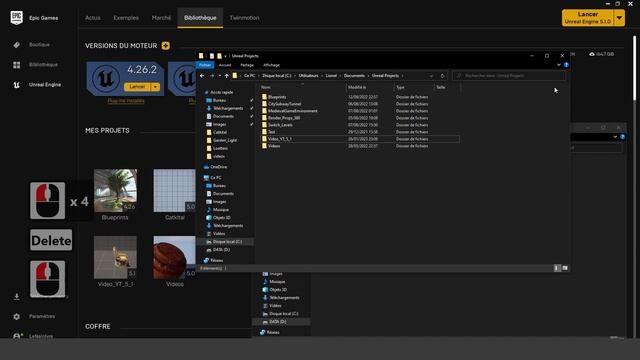Launch engine 4.26.2 with its Lancer button

coord(138,87)
